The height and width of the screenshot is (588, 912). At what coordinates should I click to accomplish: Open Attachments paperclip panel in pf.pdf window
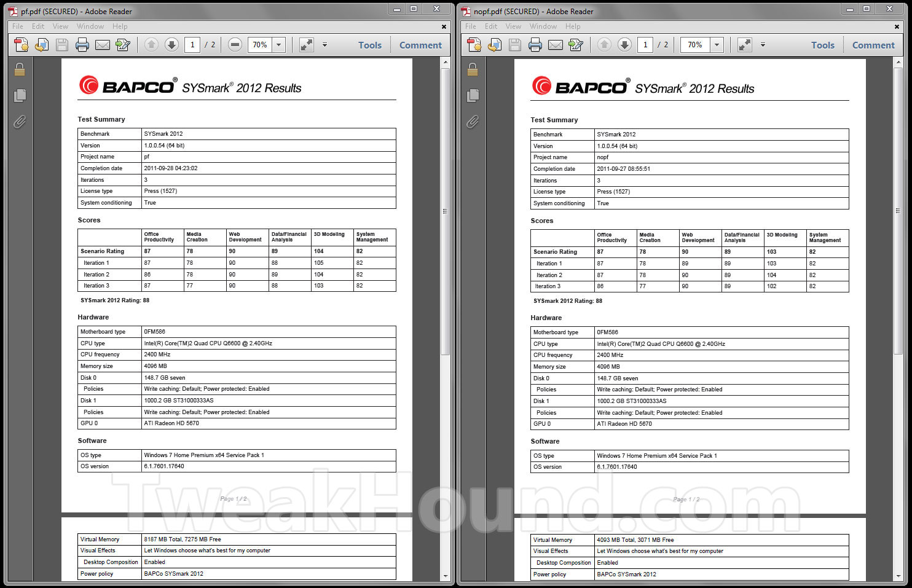pos(20,122)
